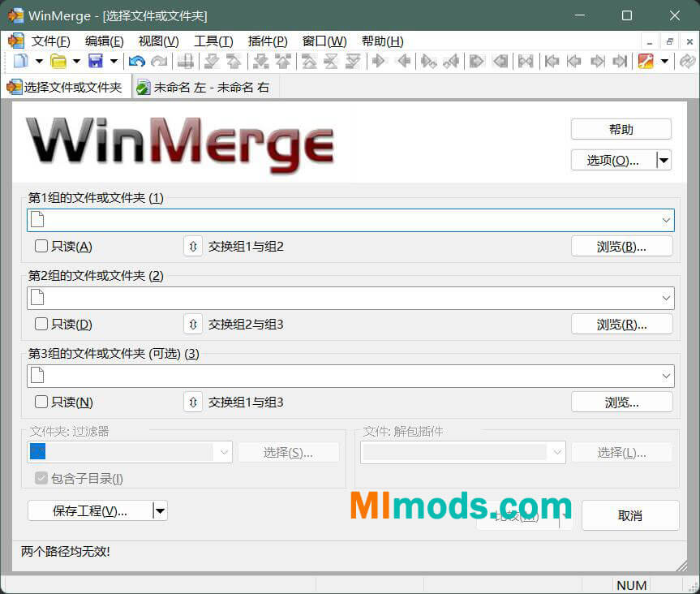Jump to First Difference toolbar icon
The image size is (700, 594).
(309, 61)
